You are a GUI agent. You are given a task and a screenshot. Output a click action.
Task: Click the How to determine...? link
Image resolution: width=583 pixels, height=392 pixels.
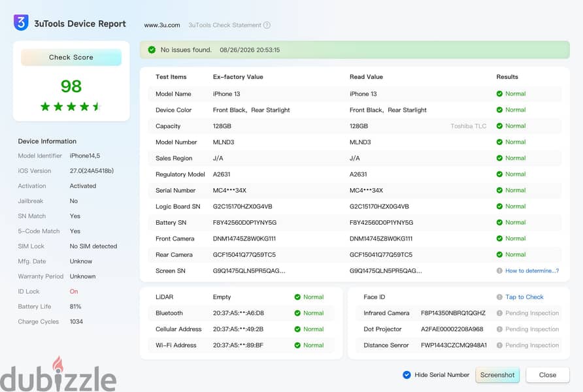pos(531,270)
